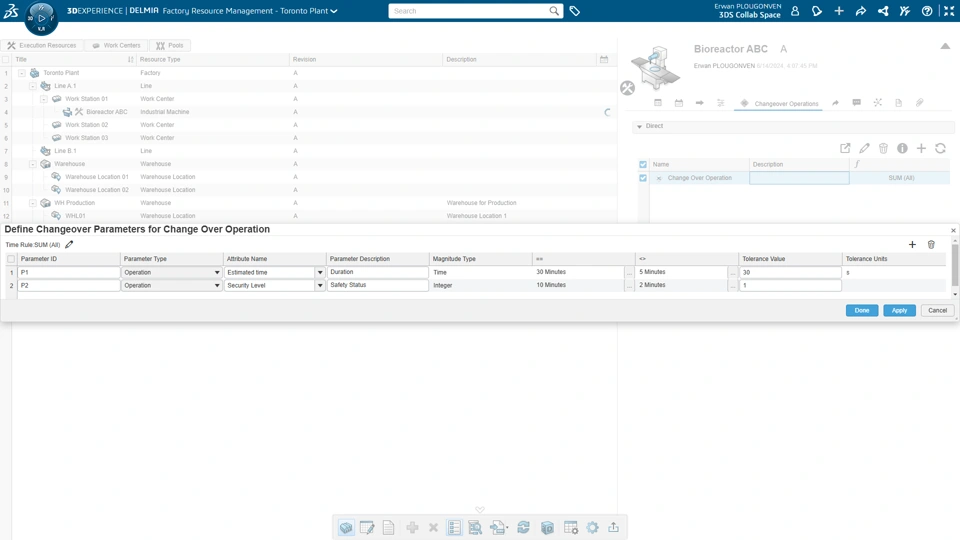Collapse the Bioreactor ABC properties panel arrow

tap(945, 46)
